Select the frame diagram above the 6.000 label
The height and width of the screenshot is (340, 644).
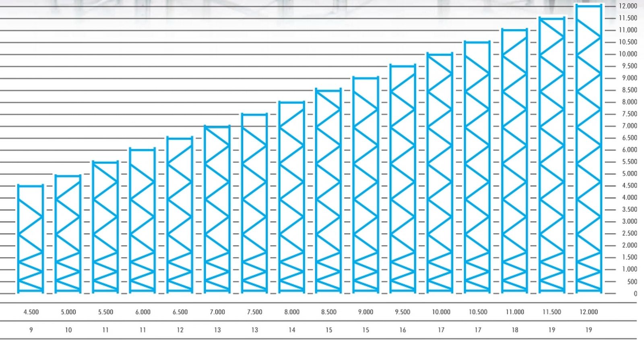click(x=142, y=220)
